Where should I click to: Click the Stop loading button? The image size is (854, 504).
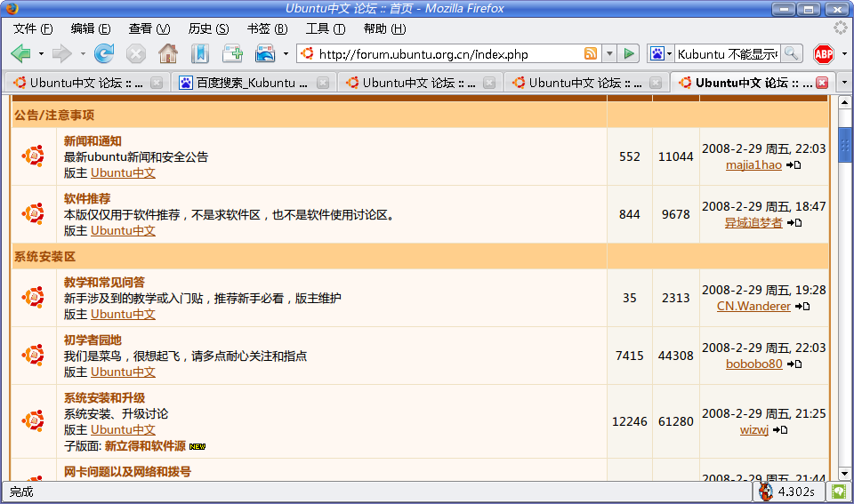[135, 53]
